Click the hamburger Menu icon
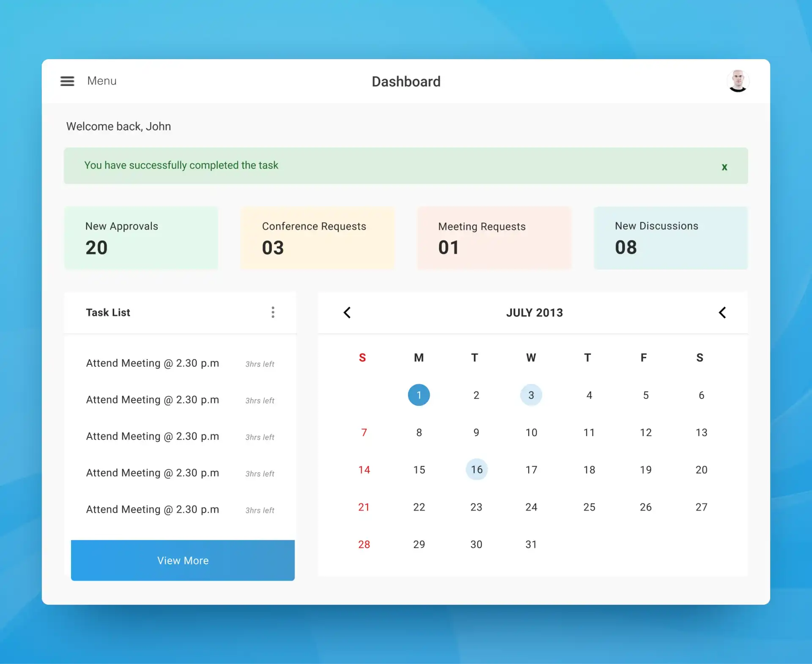The width and height of the screenshot is (812, 664). [67, 80]
